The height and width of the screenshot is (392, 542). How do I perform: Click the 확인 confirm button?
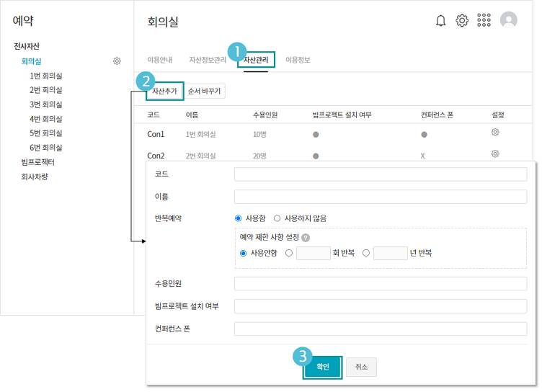[x=322, y=367]
